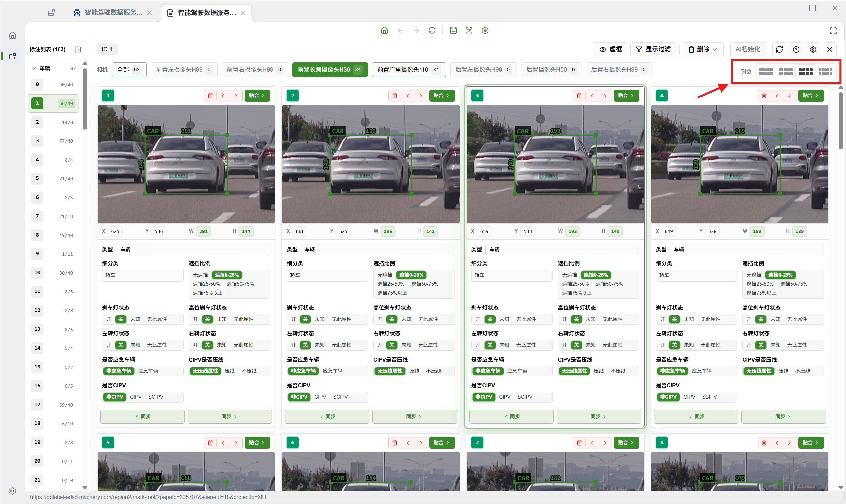Click the 贴合 button in card 1
The height and width of the screenshot is (504, 846).
[257, 96]
